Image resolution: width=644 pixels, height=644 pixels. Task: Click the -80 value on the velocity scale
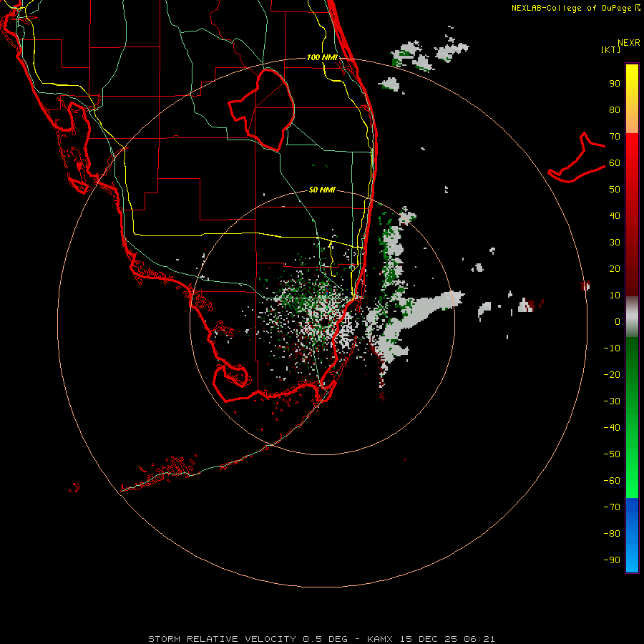(x=612, y=534)
